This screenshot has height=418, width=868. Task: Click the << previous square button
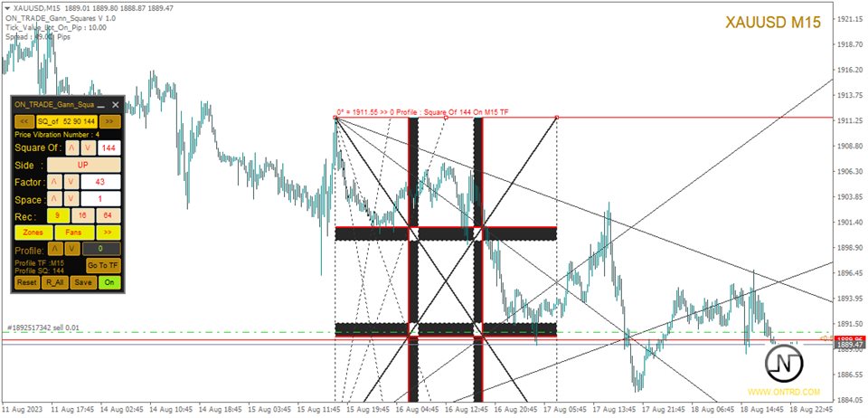(x=24, y=122)
